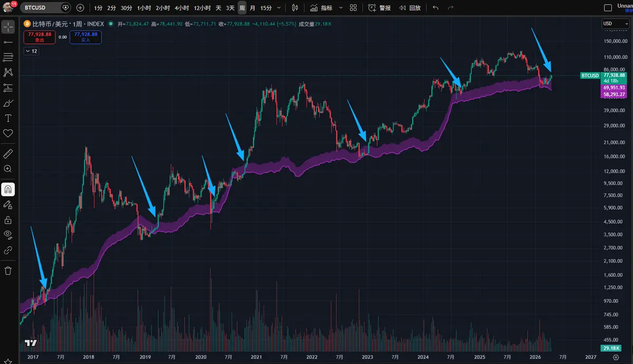Open favorites star at sidebar bottom

tap(8, 362)
